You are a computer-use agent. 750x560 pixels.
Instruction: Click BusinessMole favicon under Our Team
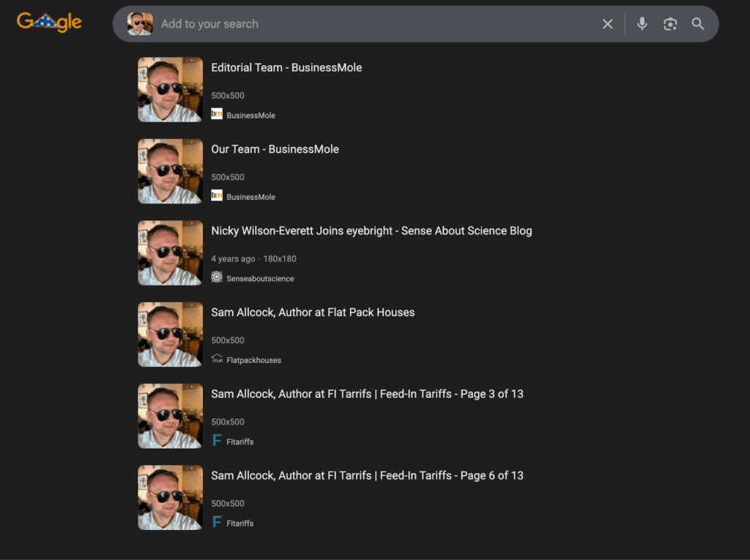pyautogui.click(x=217, y=195)
